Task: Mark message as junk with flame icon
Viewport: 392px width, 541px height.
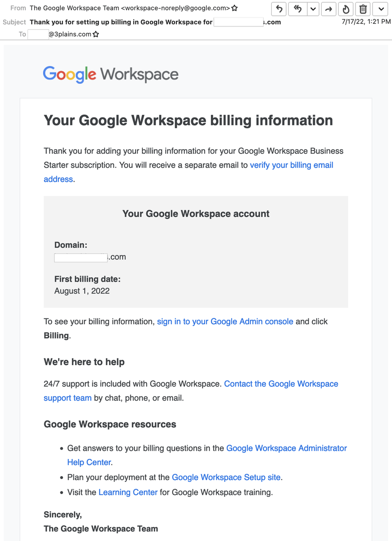Action: pos(346,9)
